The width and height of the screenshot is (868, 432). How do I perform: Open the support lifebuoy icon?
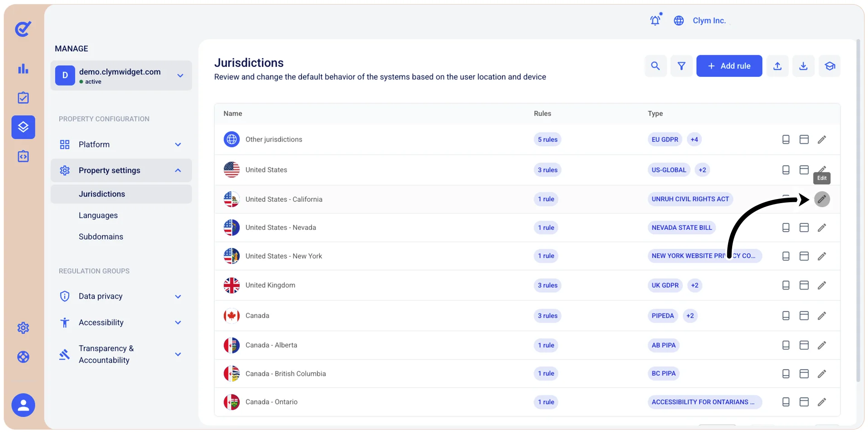tap(23, 357)
